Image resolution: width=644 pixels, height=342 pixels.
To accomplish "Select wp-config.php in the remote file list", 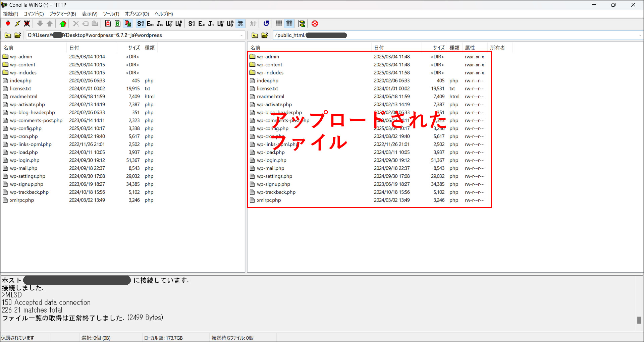I will [272, 128].
